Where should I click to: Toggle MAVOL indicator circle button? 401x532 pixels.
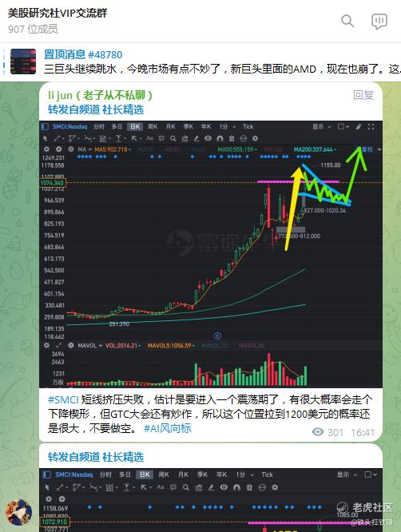coord(71,345)
